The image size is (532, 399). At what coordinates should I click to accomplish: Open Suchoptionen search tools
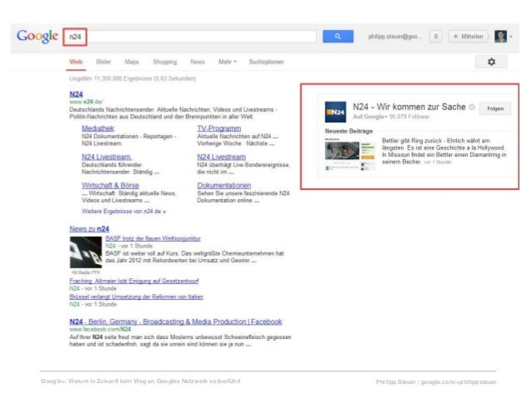tap(266, 62)
